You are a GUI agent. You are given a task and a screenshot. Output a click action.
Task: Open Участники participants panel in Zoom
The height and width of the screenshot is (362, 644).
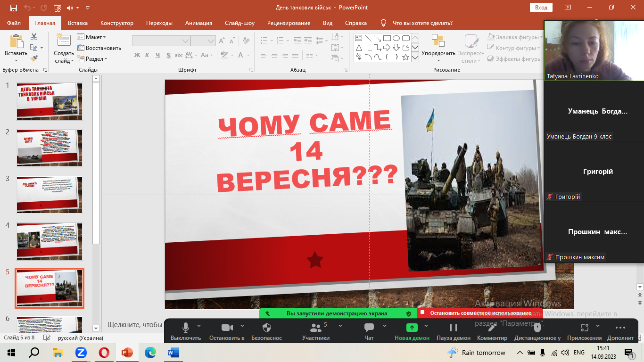316,331
